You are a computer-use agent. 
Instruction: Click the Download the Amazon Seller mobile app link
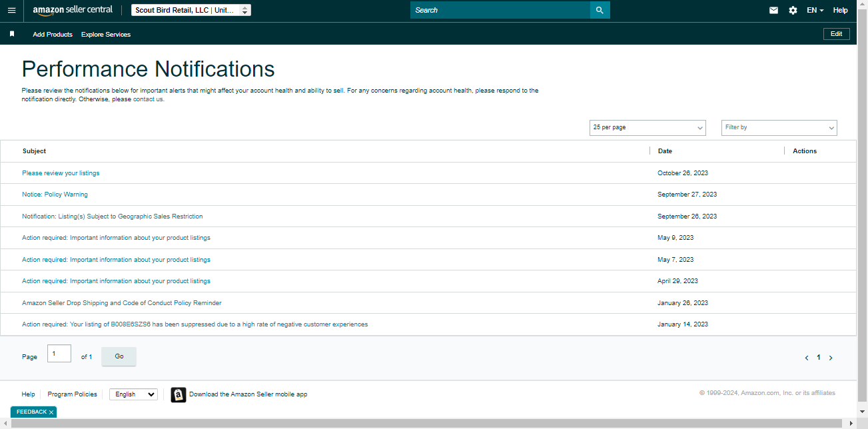point(248,394)
